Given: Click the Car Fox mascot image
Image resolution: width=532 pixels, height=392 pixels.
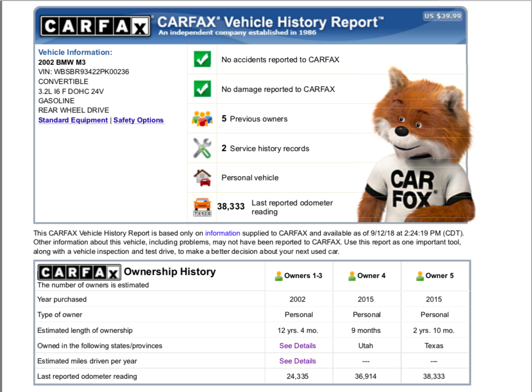Looking at the screenshot, I should click(416, 146).
